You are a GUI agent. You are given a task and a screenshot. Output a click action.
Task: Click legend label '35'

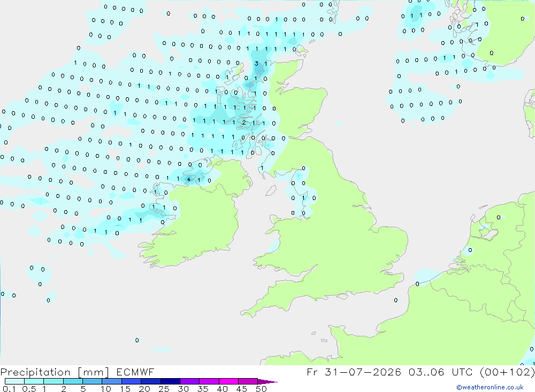[203, 389]
